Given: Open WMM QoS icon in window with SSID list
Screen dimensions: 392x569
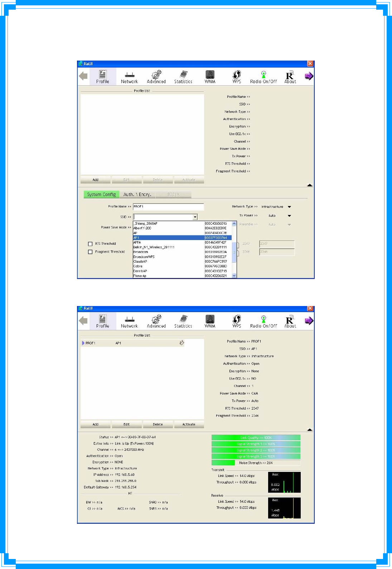Looking at the screenshot, I should [210, 77].
